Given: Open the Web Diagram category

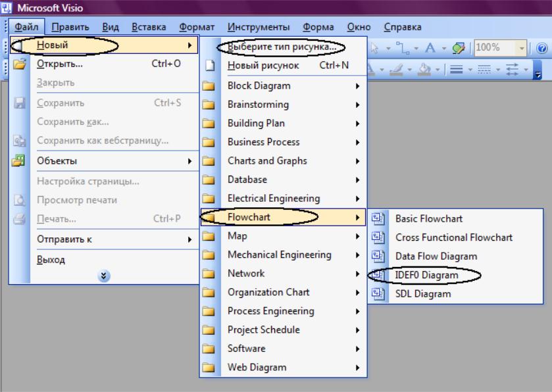Looking at the screenshot, I should click(x=284, y=368).
